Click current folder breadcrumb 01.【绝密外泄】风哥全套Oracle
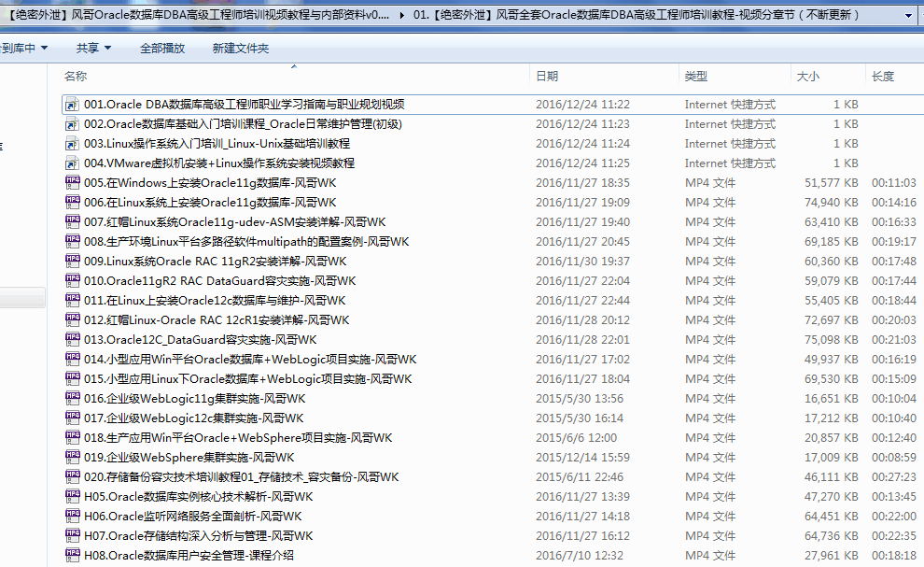This screenshot has height=567, width=924. (637, 15)
